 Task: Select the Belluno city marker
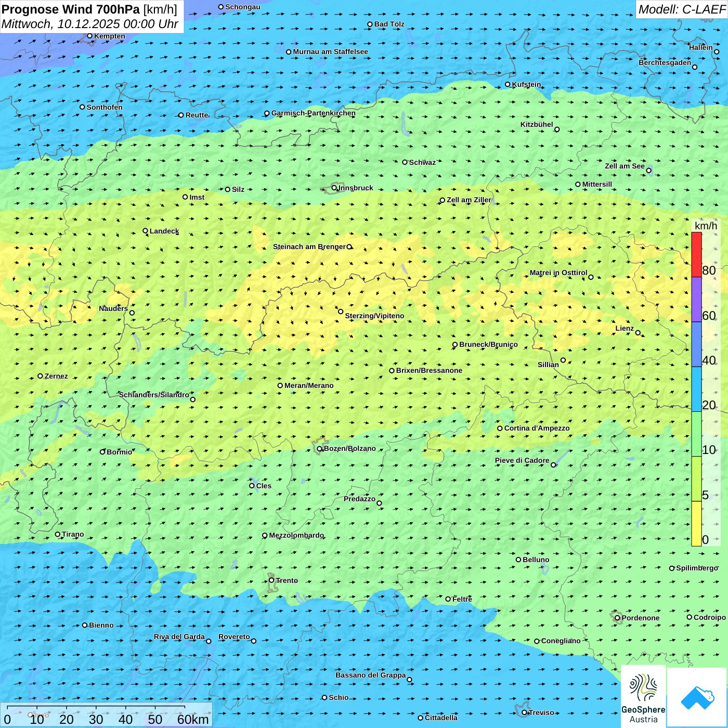[x=518, y=560]
